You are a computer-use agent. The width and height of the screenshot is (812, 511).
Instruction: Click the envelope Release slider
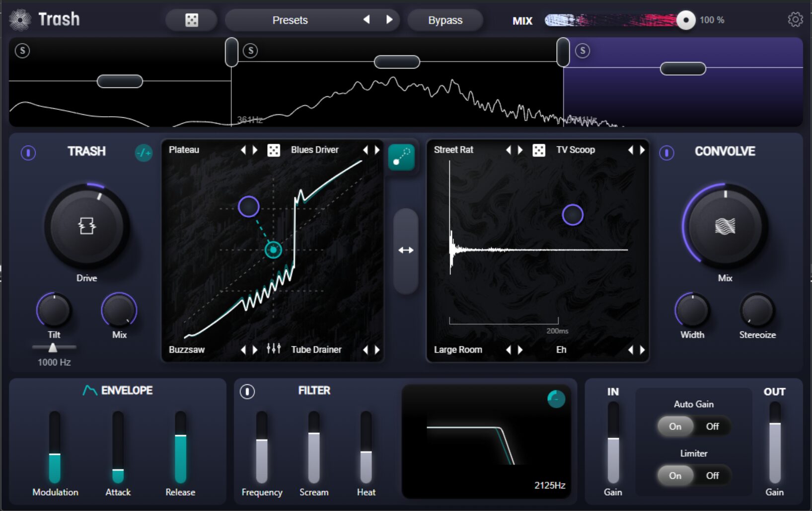click(x=180, y=447)
